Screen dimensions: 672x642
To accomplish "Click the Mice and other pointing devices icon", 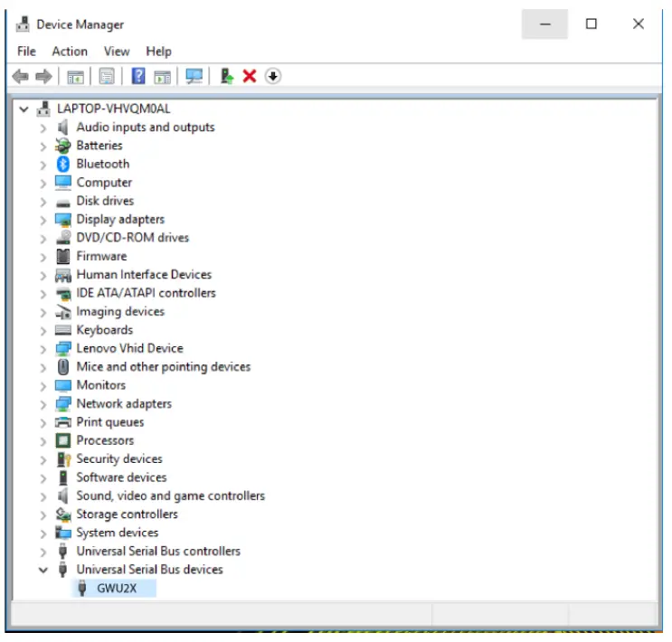I will click(x=63, y=367).
